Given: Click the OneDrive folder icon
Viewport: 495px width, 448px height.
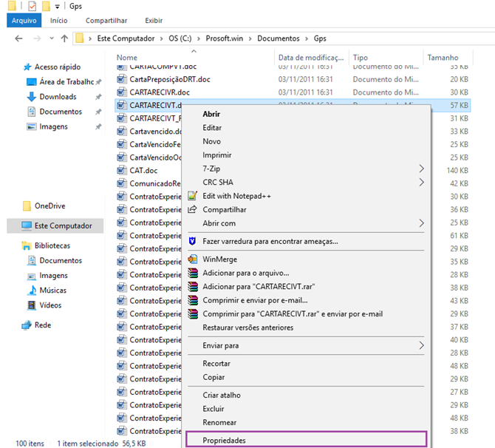Looking at the screenshot, I should (x=27, y=206).
